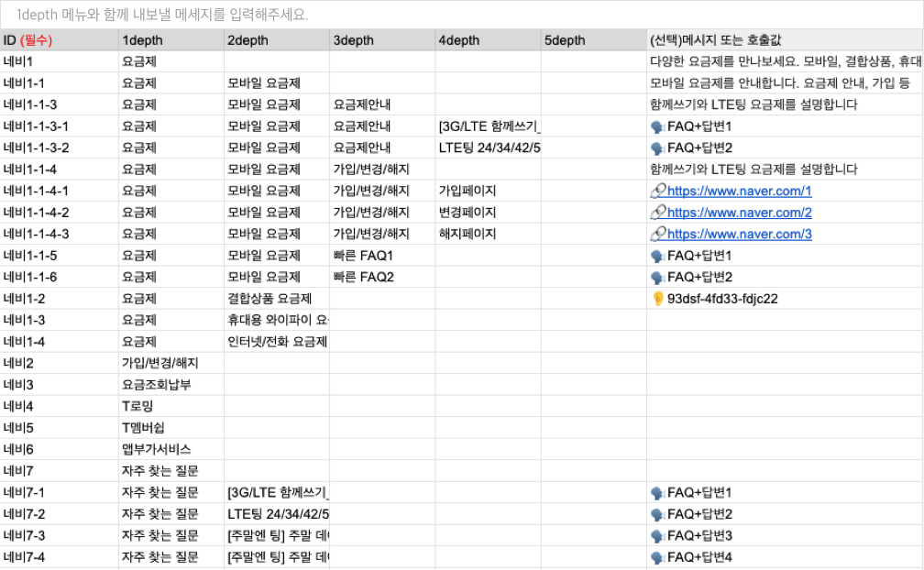Open the https://www.naver.com/2 link
The height and width of the screenshot is (570, 924).
pos(739,213)
